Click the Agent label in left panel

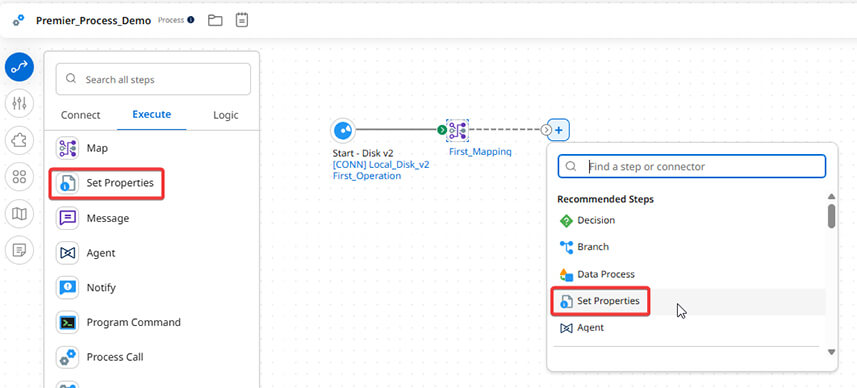click(101, 253)
